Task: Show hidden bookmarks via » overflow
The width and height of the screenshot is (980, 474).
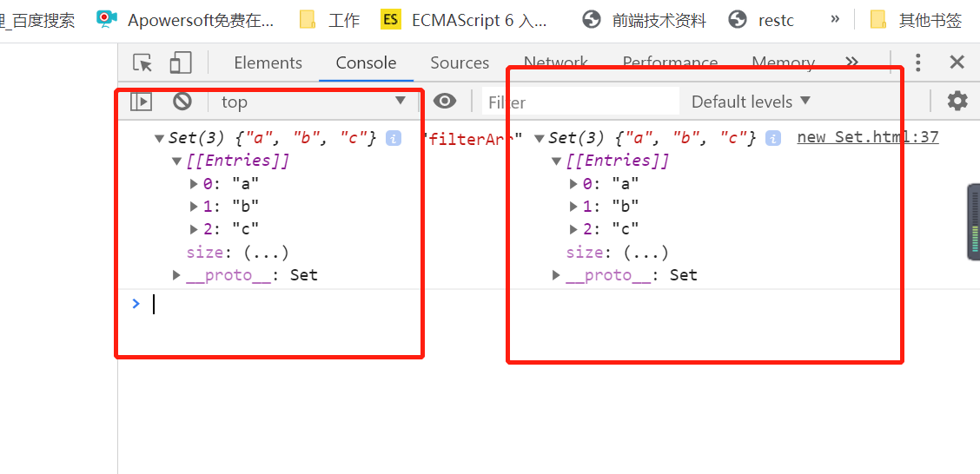Action: (x=835, y=19)
